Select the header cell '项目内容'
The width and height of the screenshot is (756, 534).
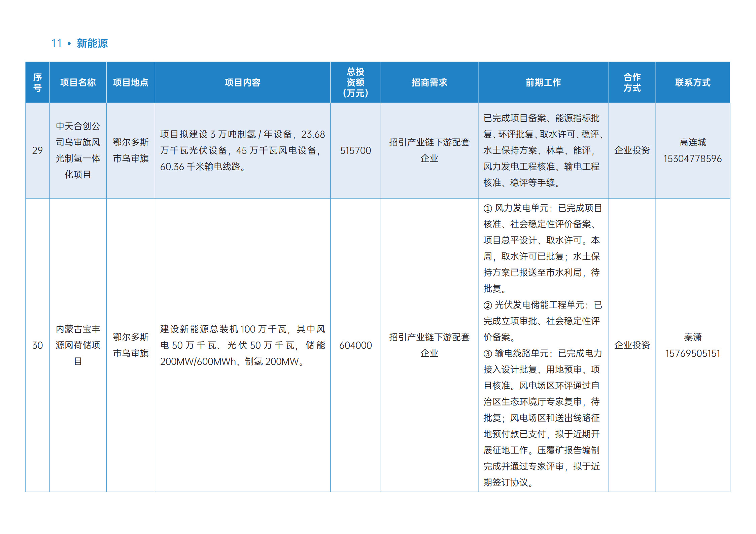click(x=242, y=82)
